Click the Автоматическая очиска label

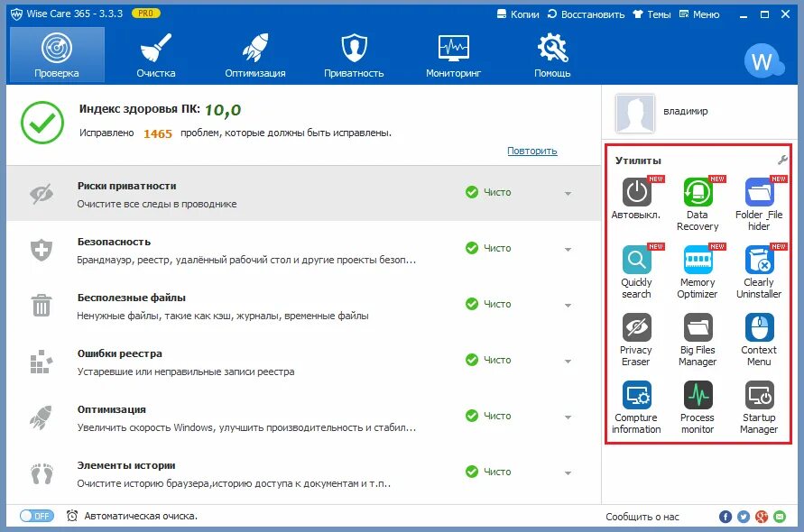tap(141, 516)
